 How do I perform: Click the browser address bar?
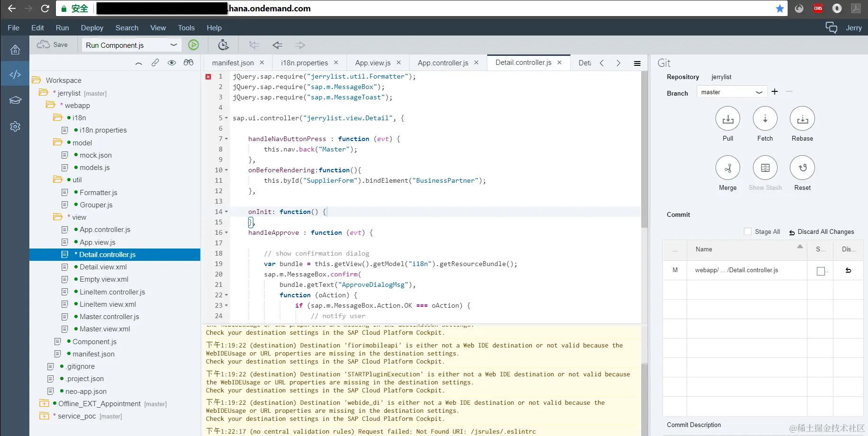pos(421,9)
